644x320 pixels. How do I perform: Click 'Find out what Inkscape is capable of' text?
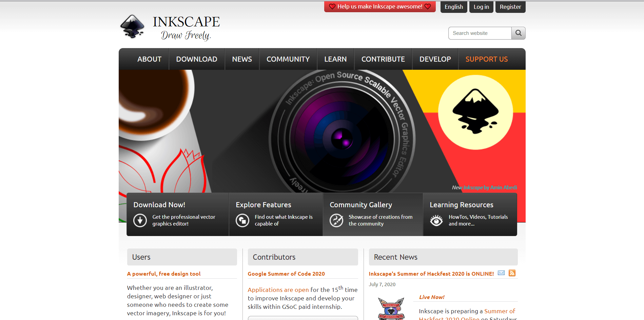coord(284,220)
